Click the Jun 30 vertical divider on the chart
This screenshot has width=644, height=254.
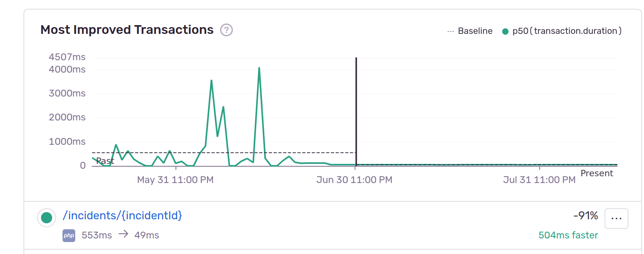pyautogui.click(x=355, y=112)
